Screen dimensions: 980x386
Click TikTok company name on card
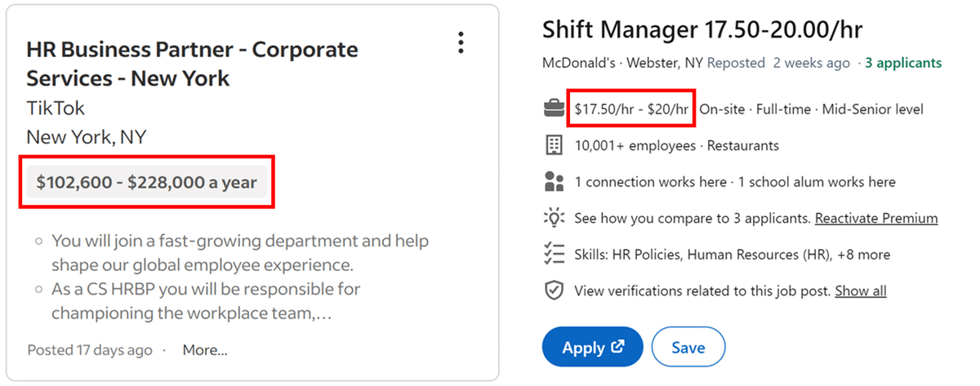pyautogui.click(x=56, y=108)
